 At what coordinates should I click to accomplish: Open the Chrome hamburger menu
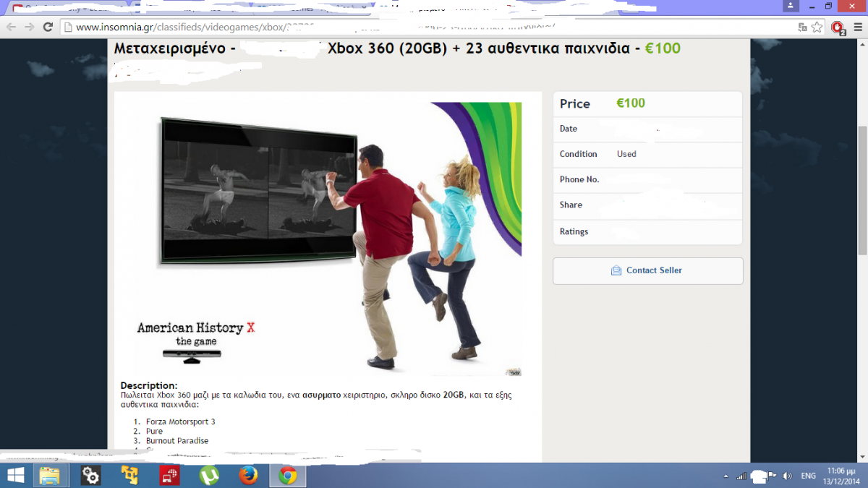pos(858,27)
